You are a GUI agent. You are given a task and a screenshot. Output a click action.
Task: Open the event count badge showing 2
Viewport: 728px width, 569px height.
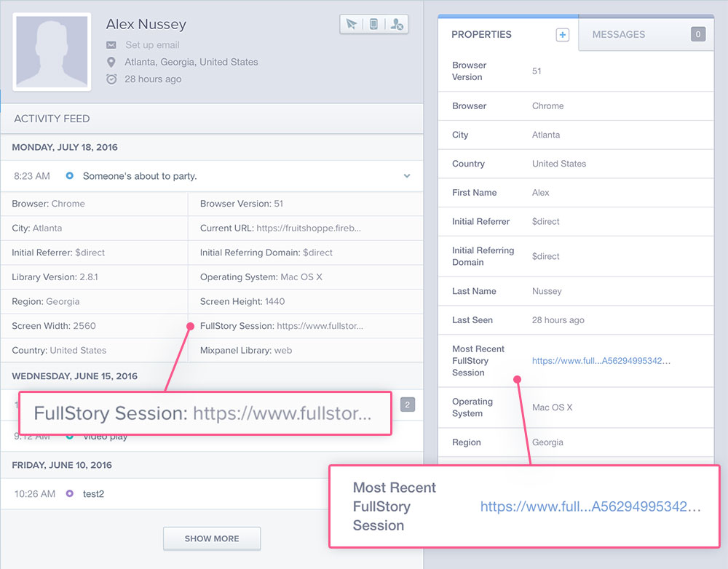pyautogui.click(x=407, y=405)
